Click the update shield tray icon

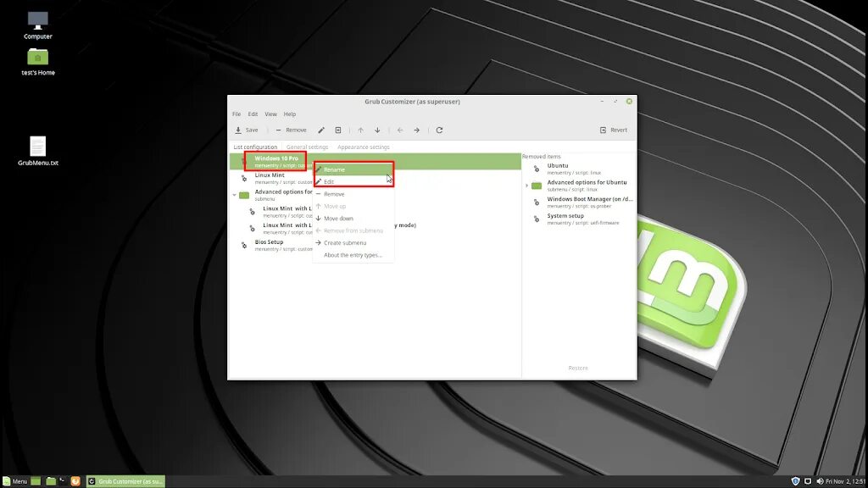click(795, 481)
